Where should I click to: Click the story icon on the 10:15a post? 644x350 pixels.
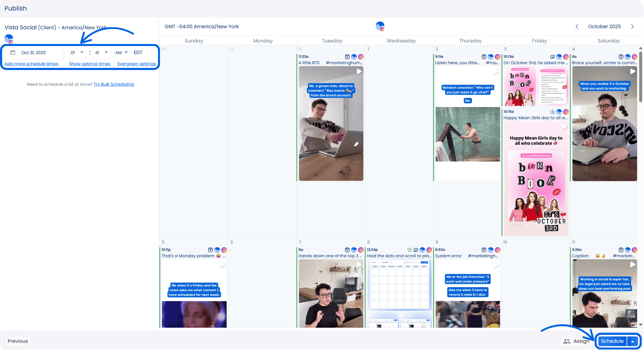coord(552,112)
